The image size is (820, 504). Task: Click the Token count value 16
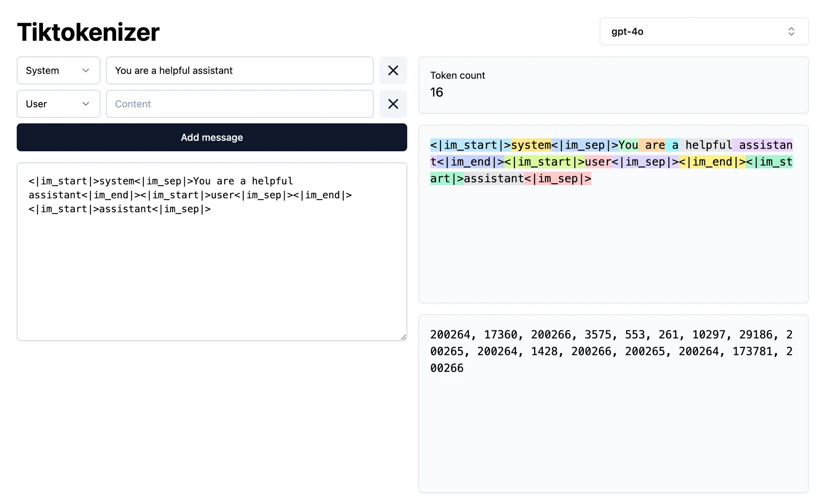(x=436, y=92)
